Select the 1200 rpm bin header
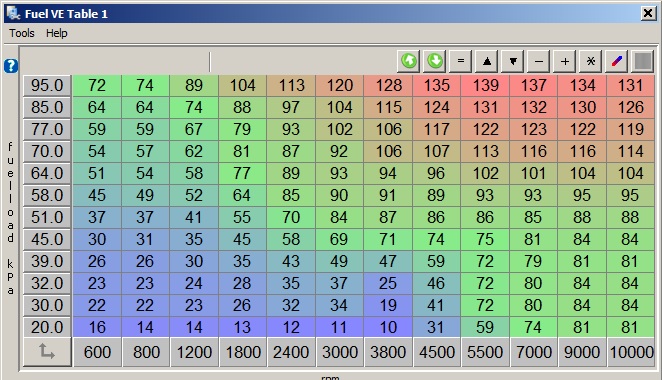 [195, 352]
